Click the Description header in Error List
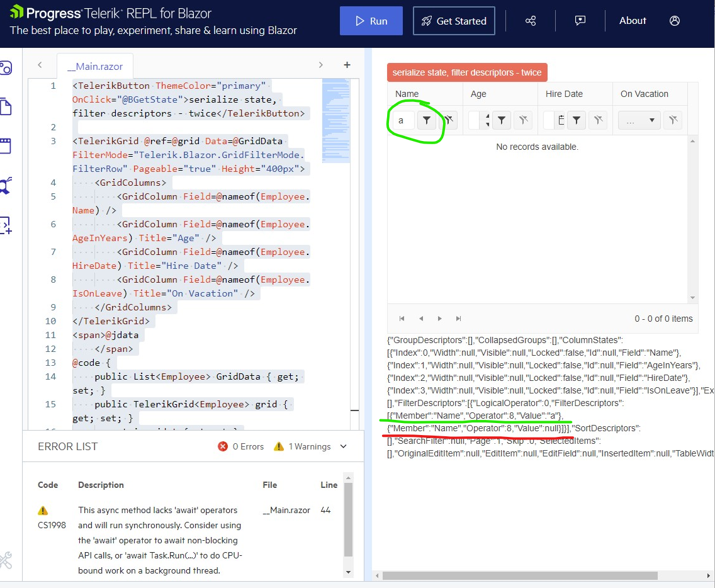This screenshot has width=715, height=588. [101, 485]
